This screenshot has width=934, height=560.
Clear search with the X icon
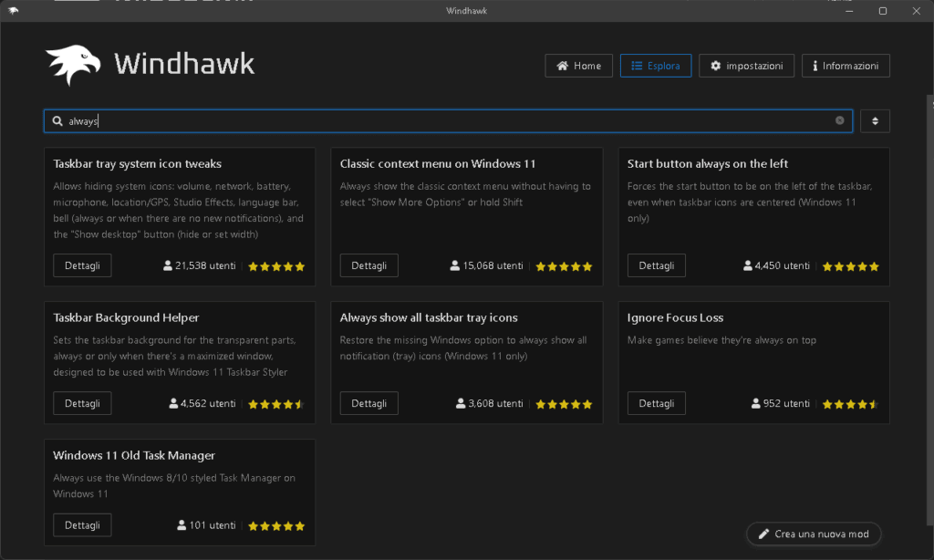[839, 120]
